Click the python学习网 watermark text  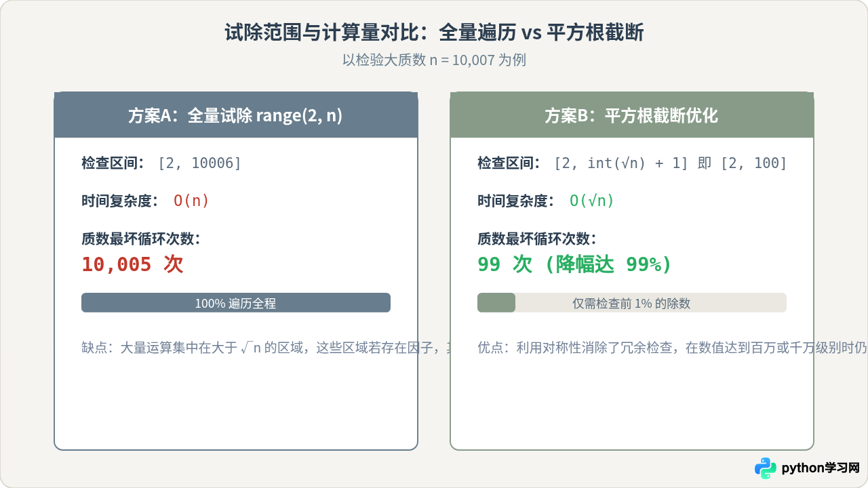[821, 468]
